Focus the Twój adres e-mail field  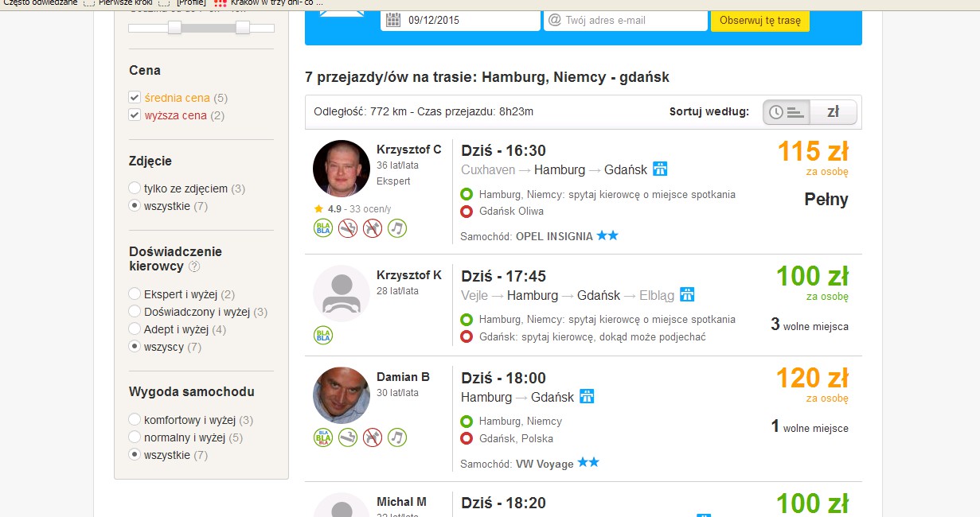click(x=626, y=21)
